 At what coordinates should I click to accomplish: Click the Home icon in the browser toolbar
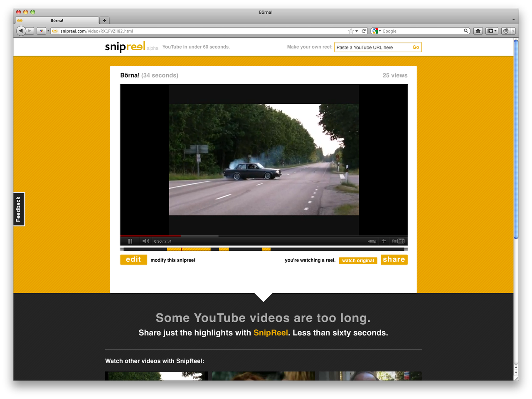(478, 31)
